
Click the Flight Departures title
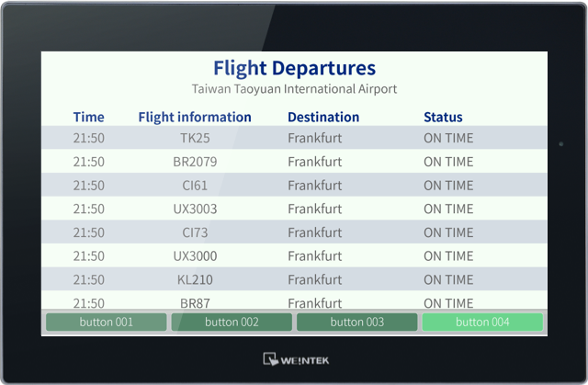(x=294, y=68)
